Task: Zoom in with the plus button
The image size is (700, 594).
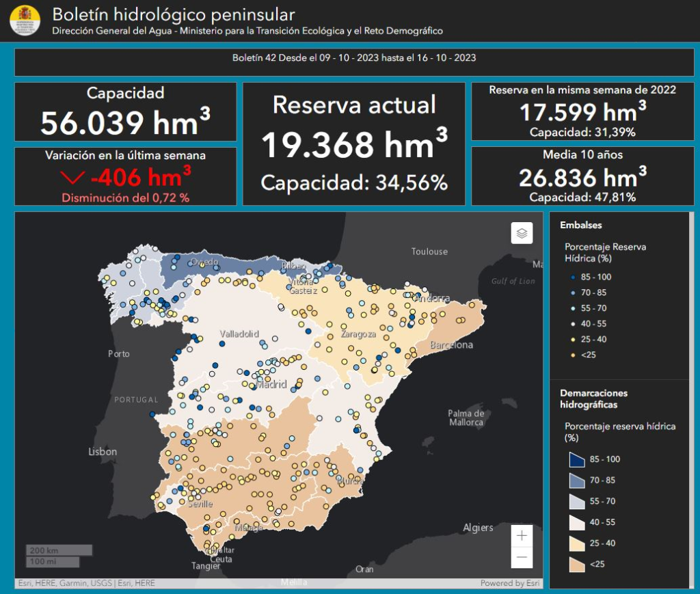Action: click(522, 535)
